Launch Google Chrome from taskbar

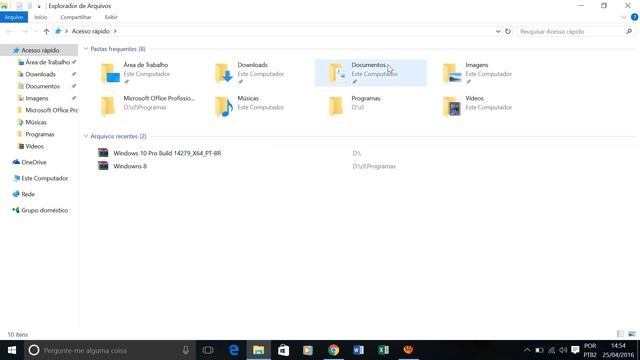pos(333,350)
